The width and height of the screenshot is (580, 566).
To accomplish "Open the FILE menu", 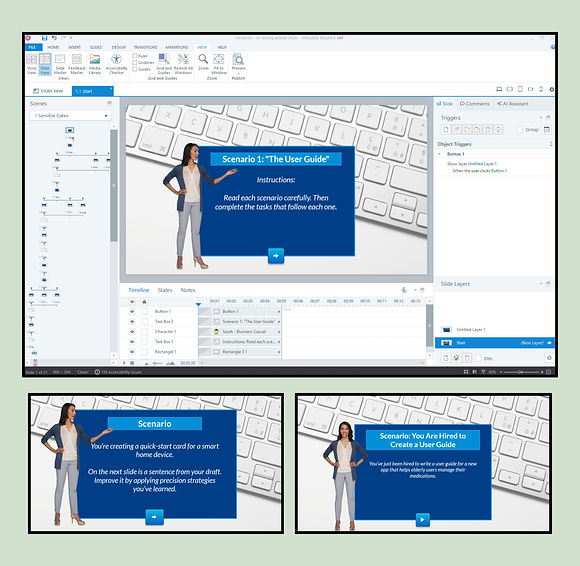I will 33,47.
